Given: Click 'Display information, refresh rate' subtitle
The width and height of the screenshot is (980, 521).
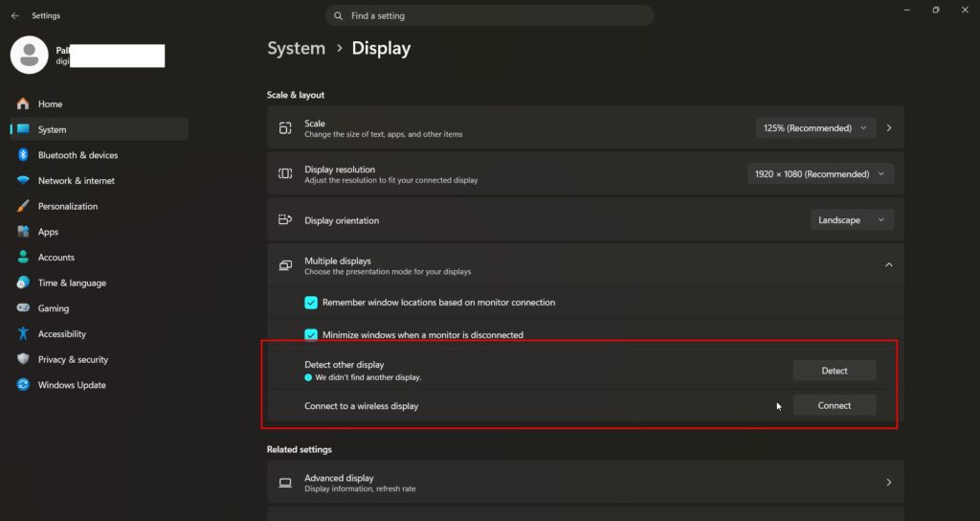Looking at the screenshot, I should [x=360, y=489].
